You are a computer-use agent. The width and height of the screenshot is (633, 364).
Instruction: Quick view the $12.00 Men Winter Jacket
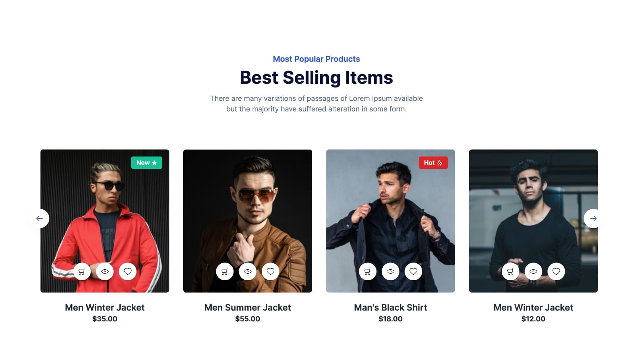pos(533,271)
